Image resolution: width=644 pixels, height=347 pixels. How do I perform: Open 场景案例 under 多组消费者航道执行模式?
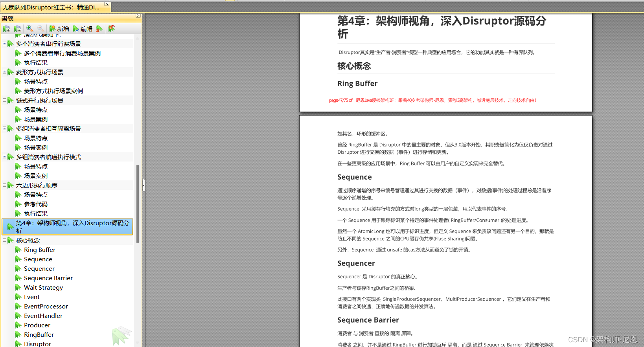click(x=36, y=176)
